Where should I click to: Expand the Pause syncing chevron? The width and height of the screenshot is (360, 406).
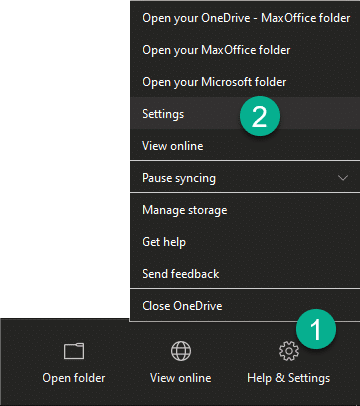(x=343, y=178)
